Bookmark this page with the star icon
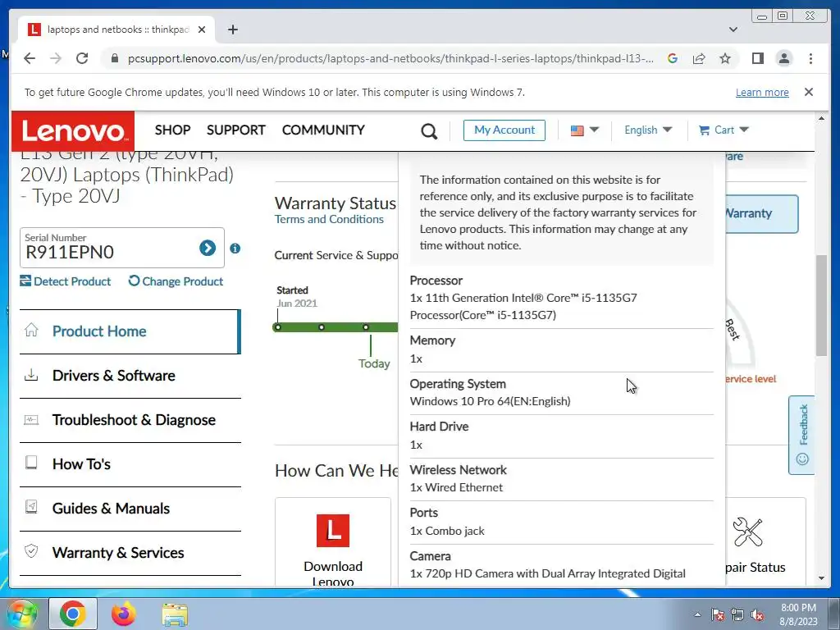Image resolution: width=840 pixels, height=630 pixels. [x=725, y=58]
